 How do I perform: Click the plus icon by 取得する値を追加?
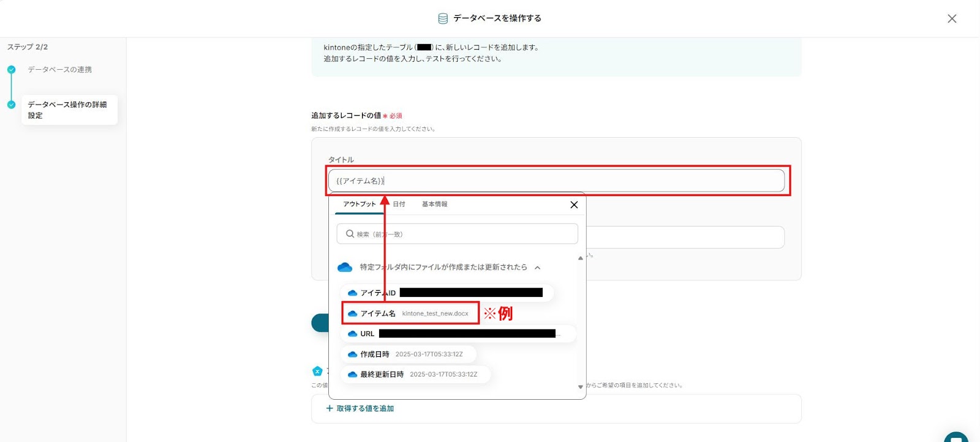click(x=330, y=408)
